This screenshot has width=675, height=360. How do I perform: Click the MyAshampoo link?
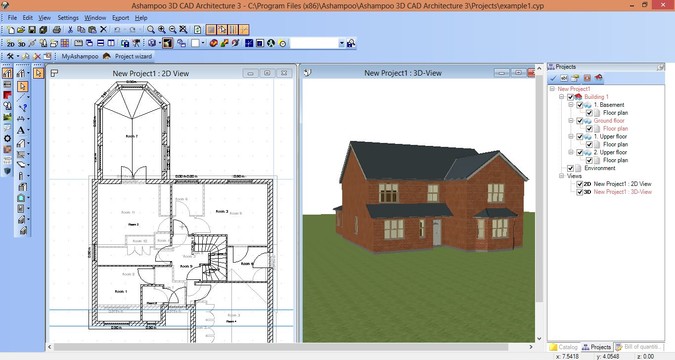coord(80,56)
